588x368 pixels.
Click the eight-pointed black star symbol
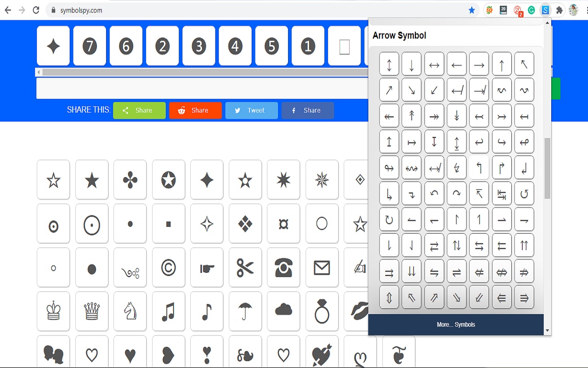pos(283,179)
